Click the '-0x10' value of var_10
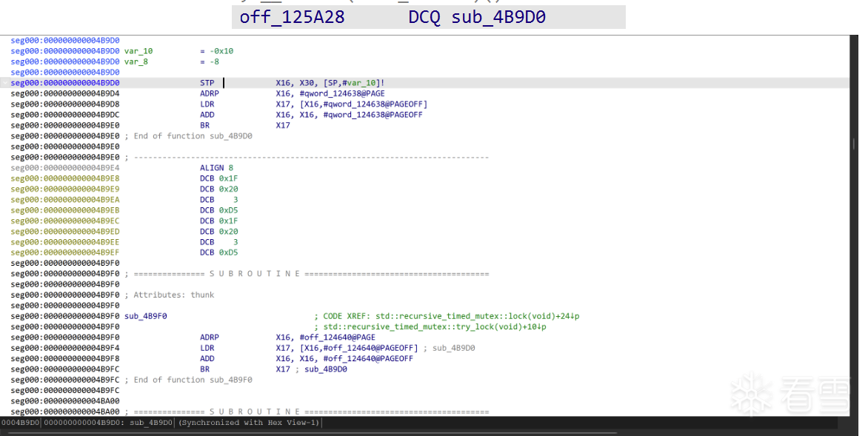 (x=221, y=51)
